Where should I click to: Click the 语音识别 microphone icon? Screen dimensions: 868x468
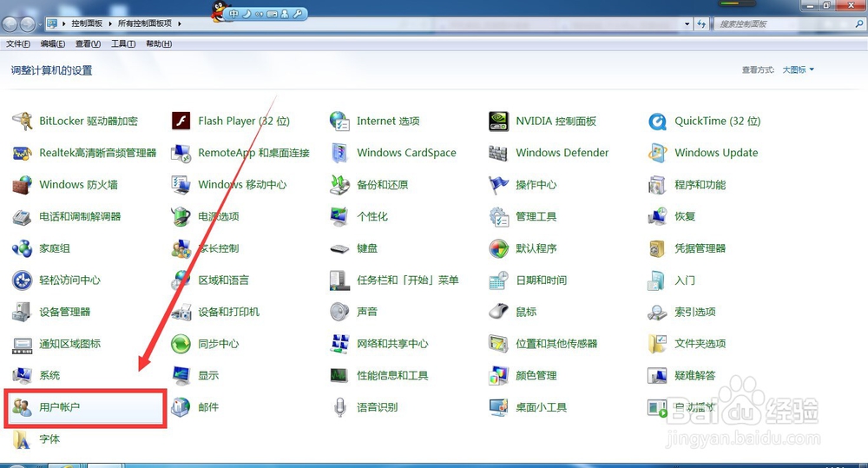tap(339, 407)
